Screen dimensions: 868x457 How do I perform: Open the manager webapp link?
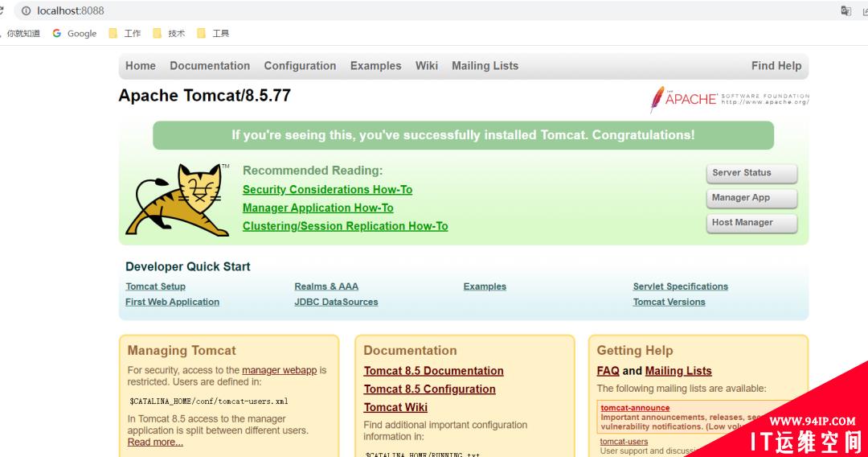click(x=280, y=370)
